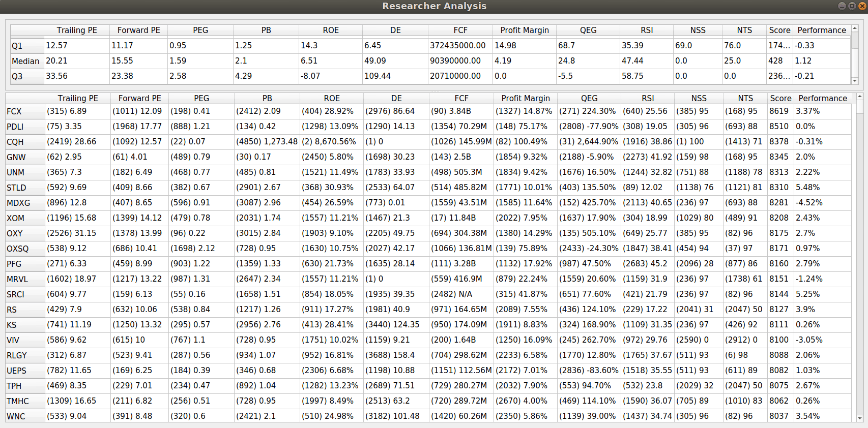Click MDXG's Performance cell -4.52%

point(823,203)
